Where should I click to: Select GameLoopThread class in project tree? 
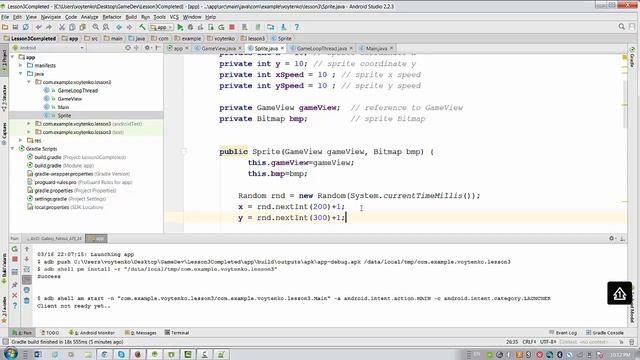78,90
